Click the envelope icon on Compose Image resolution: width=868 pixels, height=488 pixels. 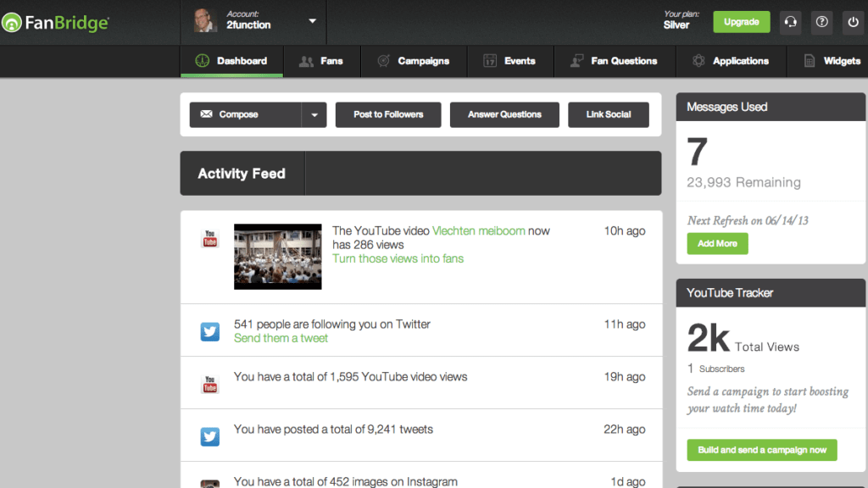click(x=207, y=114)
